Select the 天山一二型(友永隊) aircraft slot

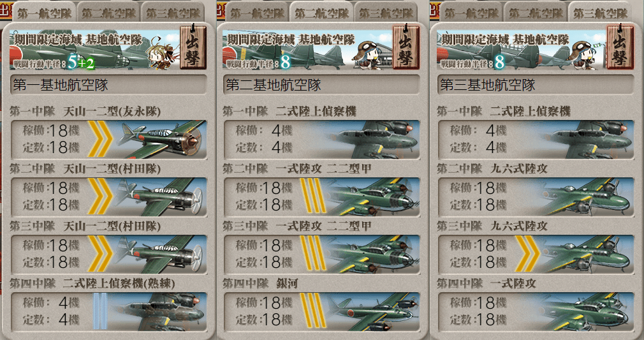(x=108, y=139)
